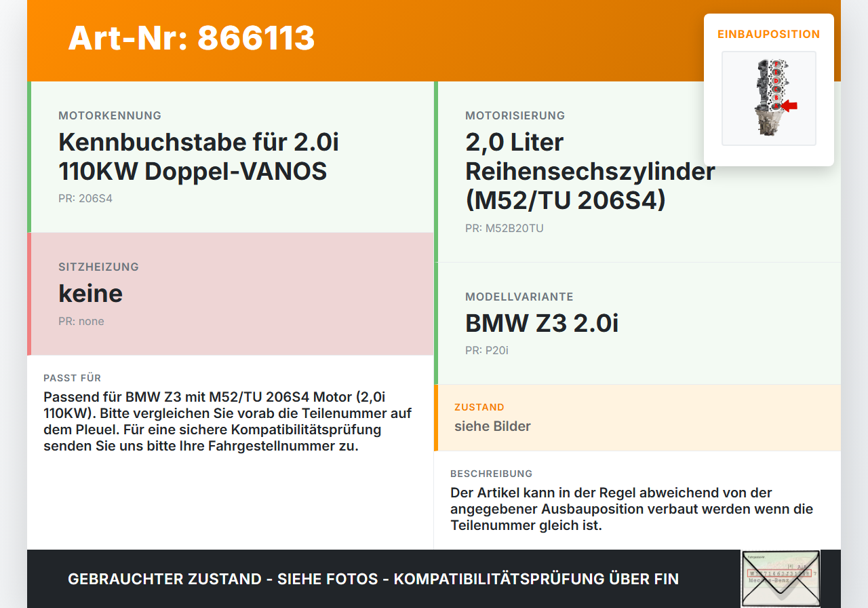Click the 'PR: none' code
This screenshot has height=608, width=868.
[81, 321]
